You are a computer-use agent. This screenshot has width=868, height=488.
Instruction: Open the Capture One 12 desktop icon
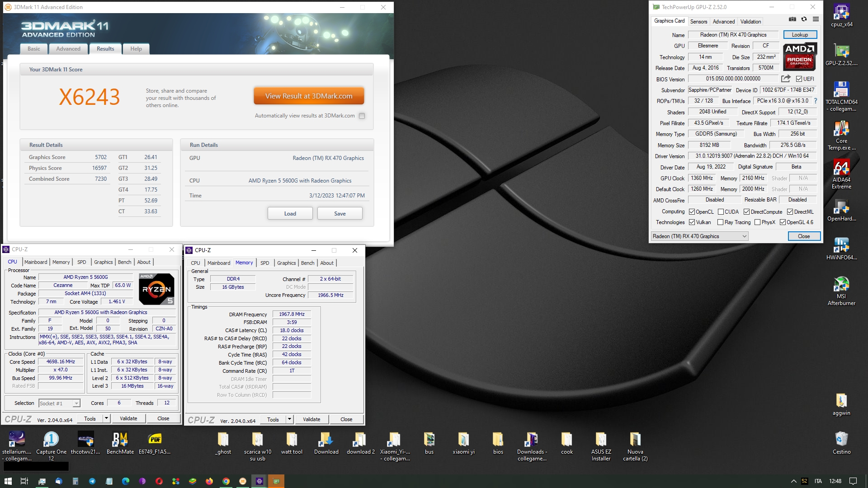tap(51, 446)
